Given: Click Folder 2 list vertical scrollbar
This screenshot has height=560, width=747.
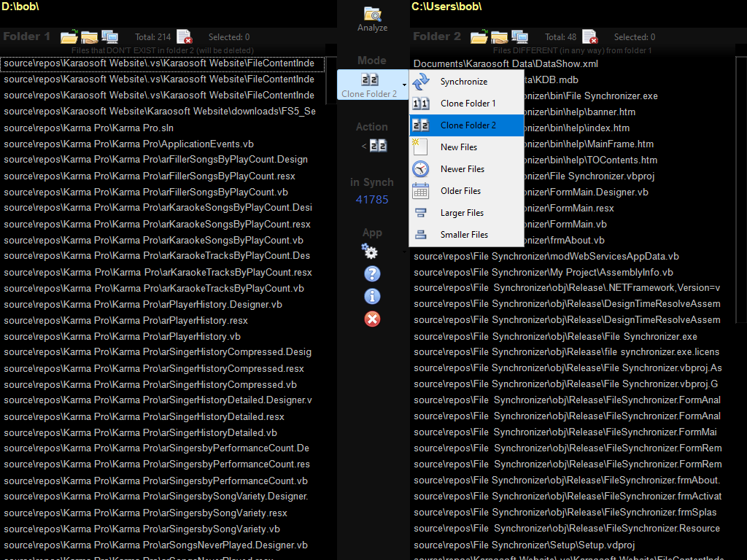Looking at the screenshot, I should tap(740, 190).
